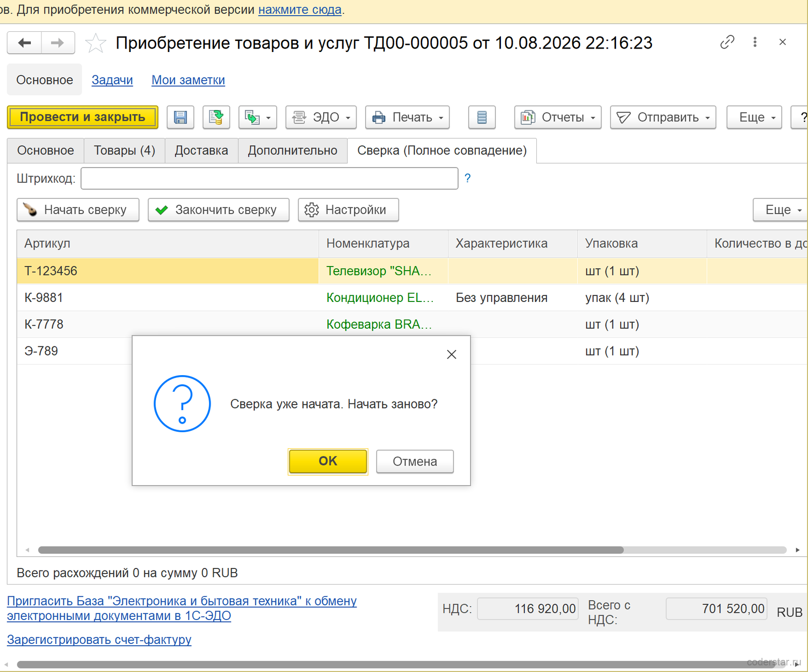Expand the ЭДО dropdown

point(321,117)
